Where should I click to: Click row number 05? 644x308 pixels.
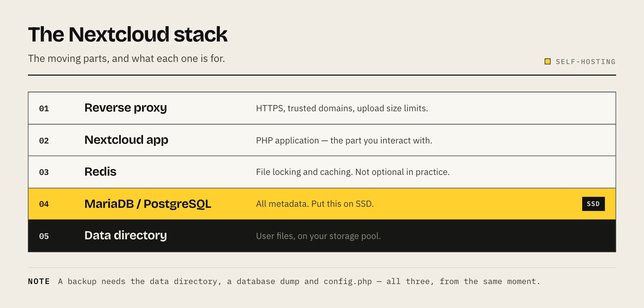(x=44, y=236)
